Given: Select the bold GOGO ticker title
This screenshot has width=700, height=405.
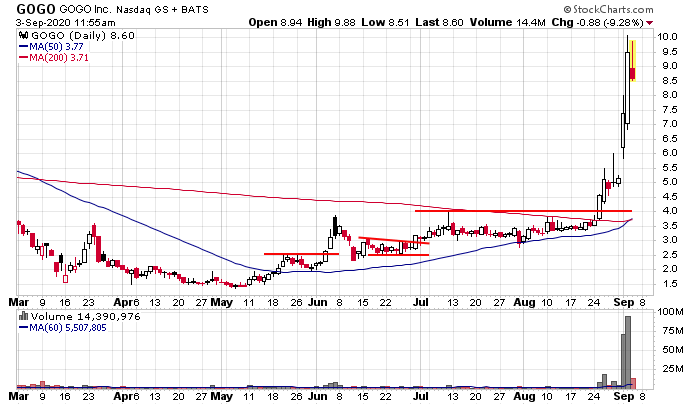Looking at the screenshot, I should pos(36,9).
